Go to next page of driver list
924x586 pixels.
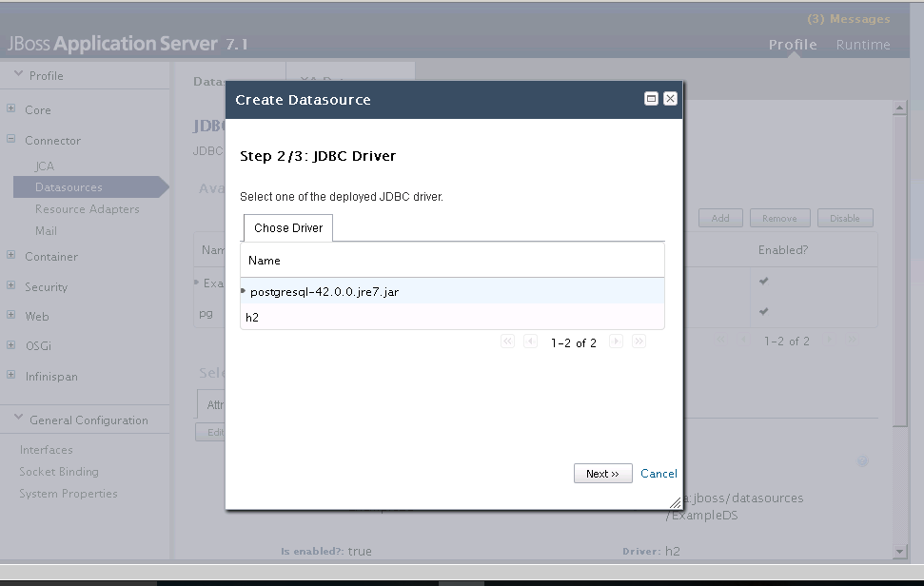click(616, 342)
